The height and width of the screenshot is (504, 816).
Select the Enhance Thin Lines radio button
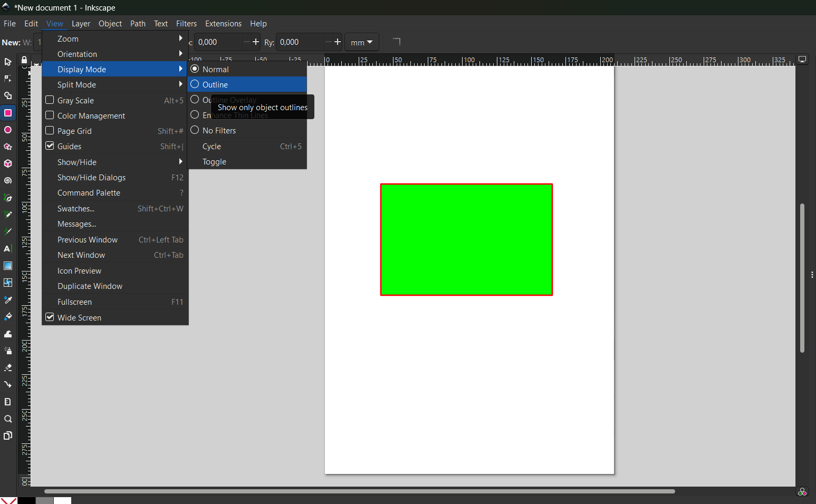click(195, 115)
